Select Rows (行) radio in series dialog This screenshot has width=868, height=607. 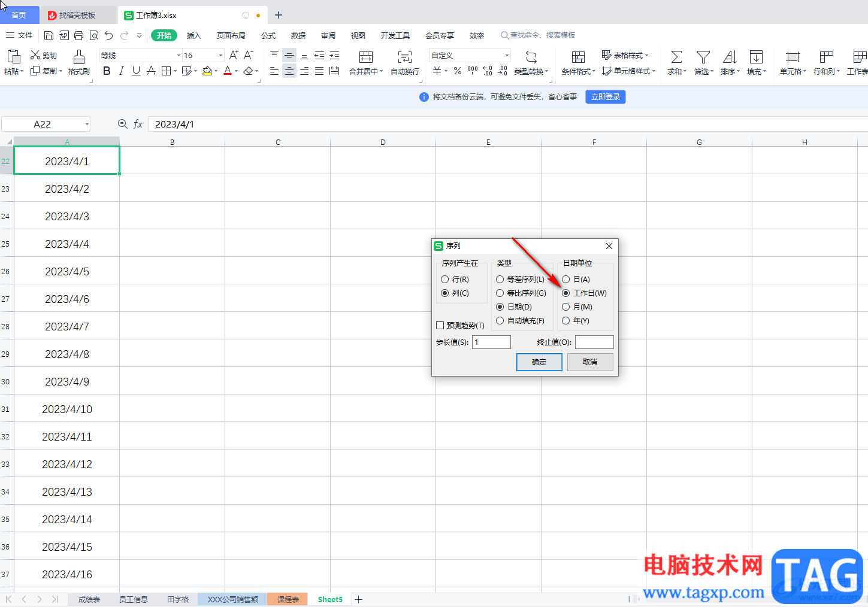[444, 280]
